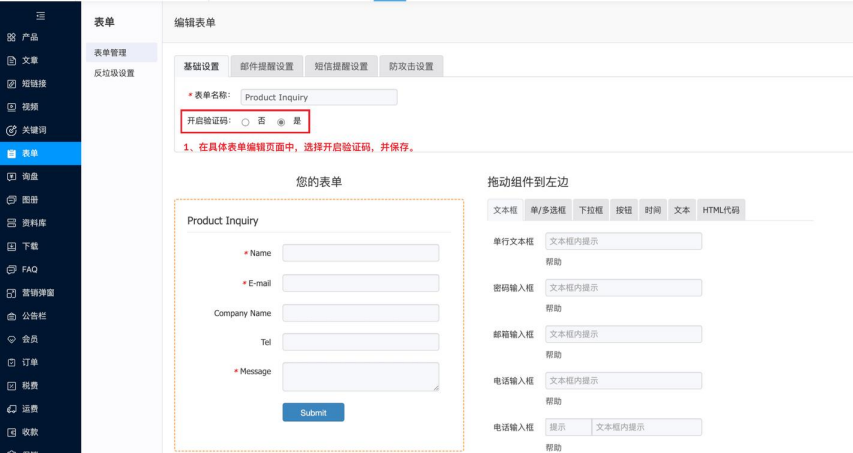Switch to the 邮件提醒设置 tab
853x453 pixels.
coord(267,67)
